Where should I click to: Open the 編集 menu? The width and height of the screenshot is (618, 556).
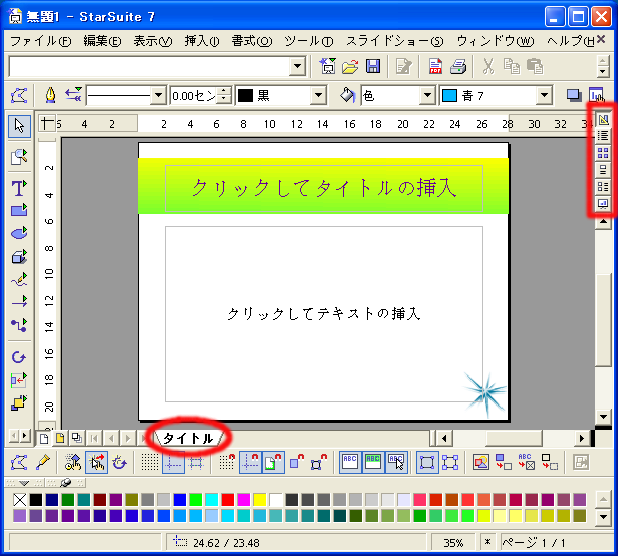102,41
